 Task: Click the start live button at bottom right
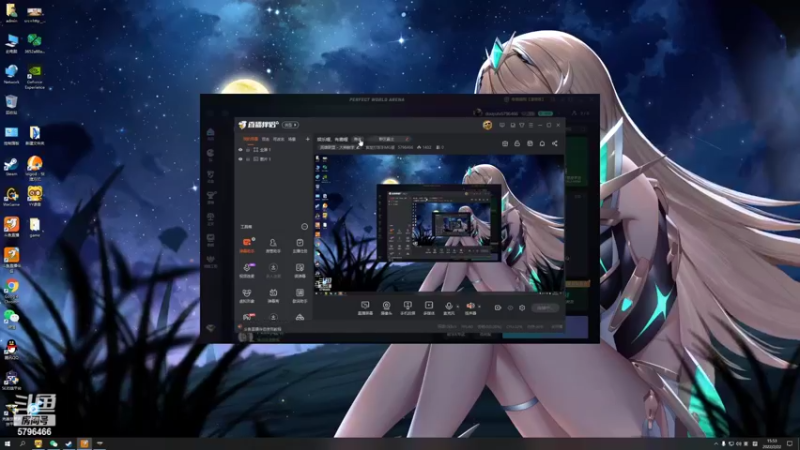[x=544, y=308]
